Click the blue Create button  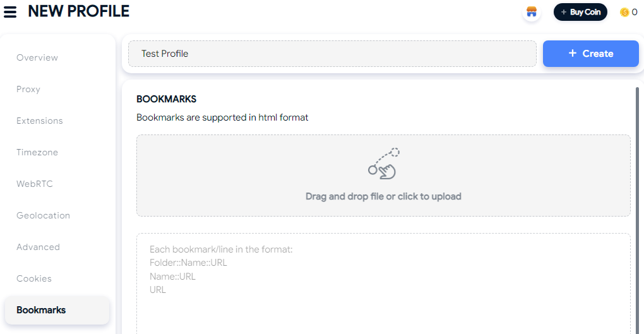coord(590,54)
